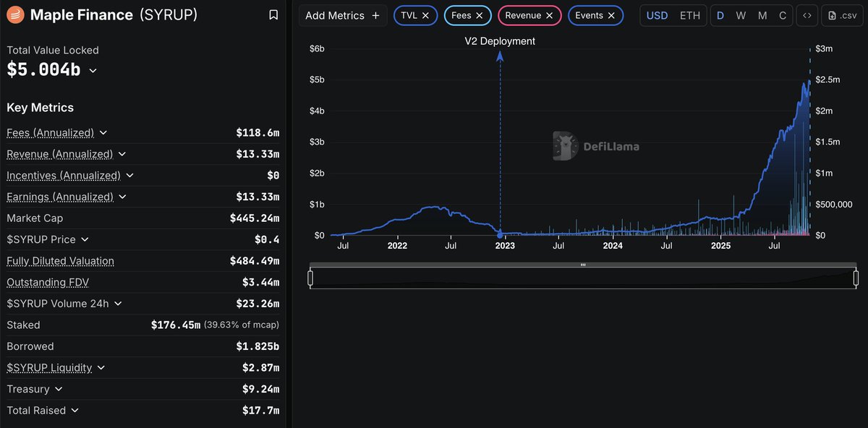The image size is (868, 428).
Task: Expand Incentives (Annualized) row
Action: click(129, 176)
